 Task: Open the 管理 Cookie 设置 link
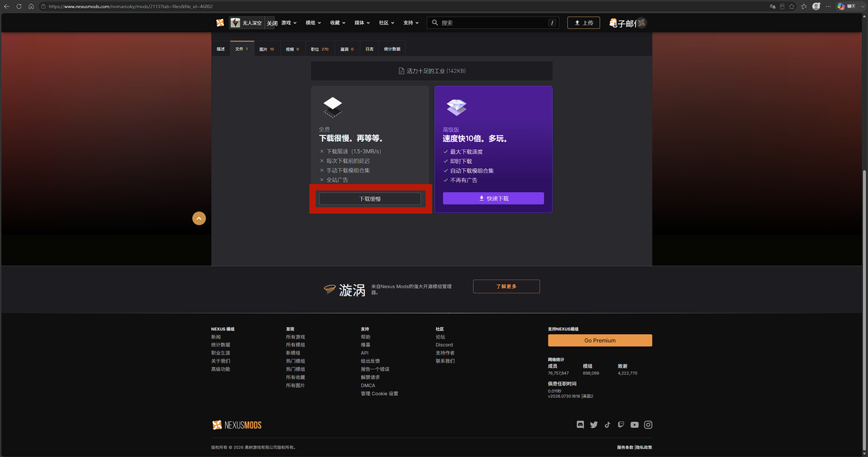[x=379, y=394]
